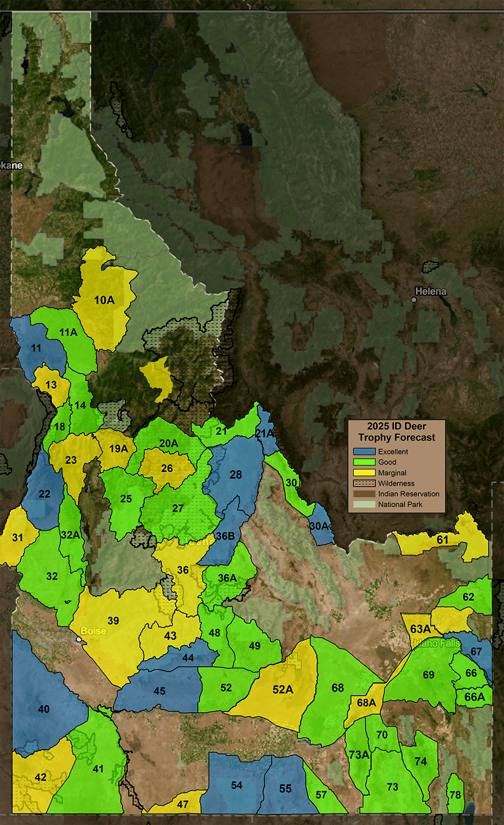Select hunting unit 55
Viewport: 504px width, 825px height.
tap(285, 789)
